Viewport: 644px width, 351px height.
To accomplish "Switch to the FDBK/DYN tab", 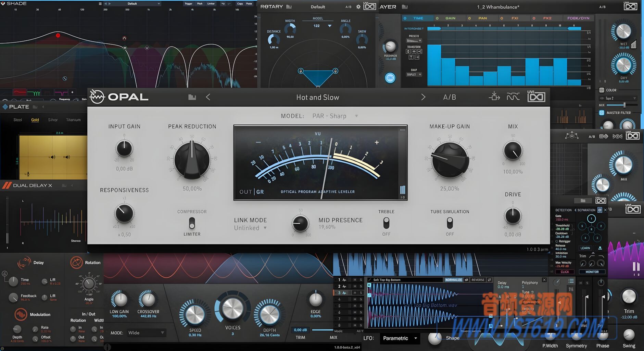I will pyautogui.click(x=578, y=18).
